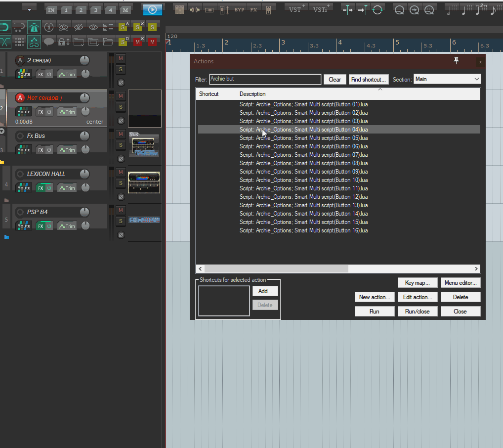The height and width of the screenshot is (448, 503).
Task: Toggle phase invert on Fx Bus track
Action: (x=121, y=159)
